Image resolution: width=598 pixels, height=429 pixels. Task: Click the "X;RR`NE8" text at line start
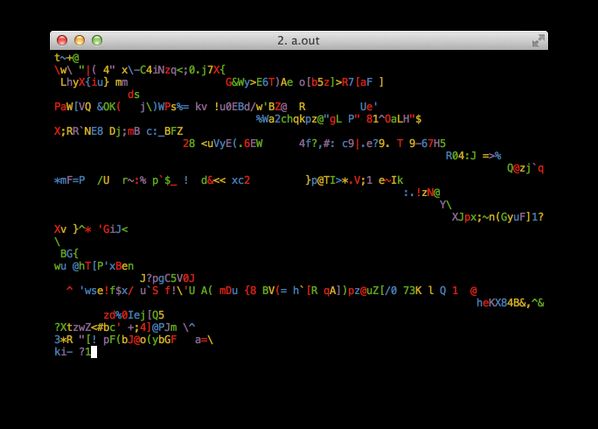(79, 131)
